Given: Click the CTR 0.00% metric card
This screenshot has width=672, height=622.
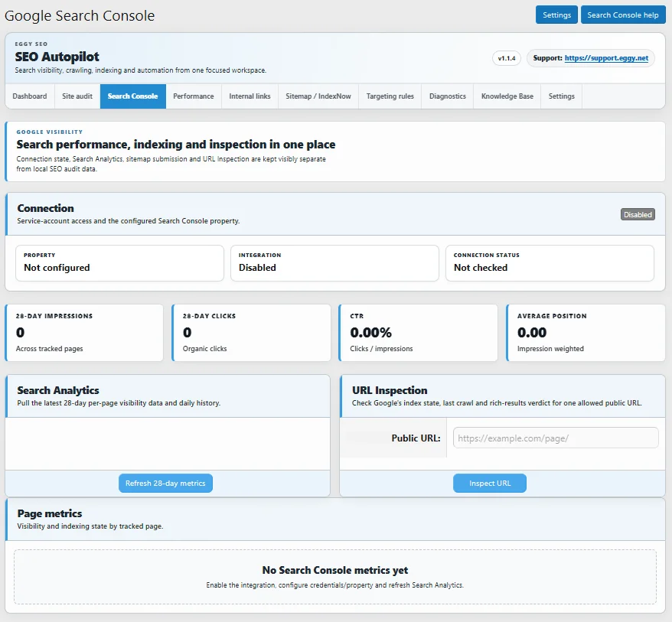Looking at the screenshot, I should tap(419, 333).
